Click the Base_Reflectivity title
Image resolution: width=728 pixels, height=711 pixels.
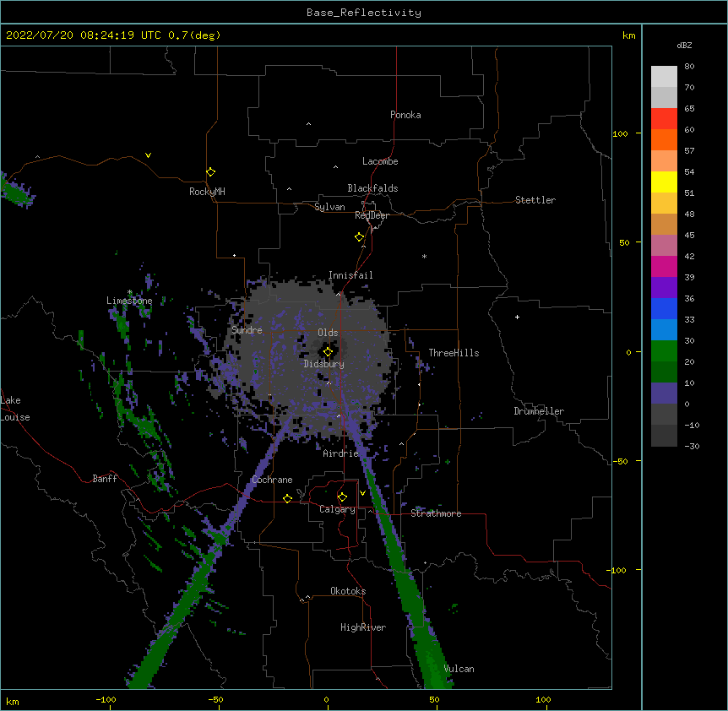pyautogui.click(x=364, y=13)
